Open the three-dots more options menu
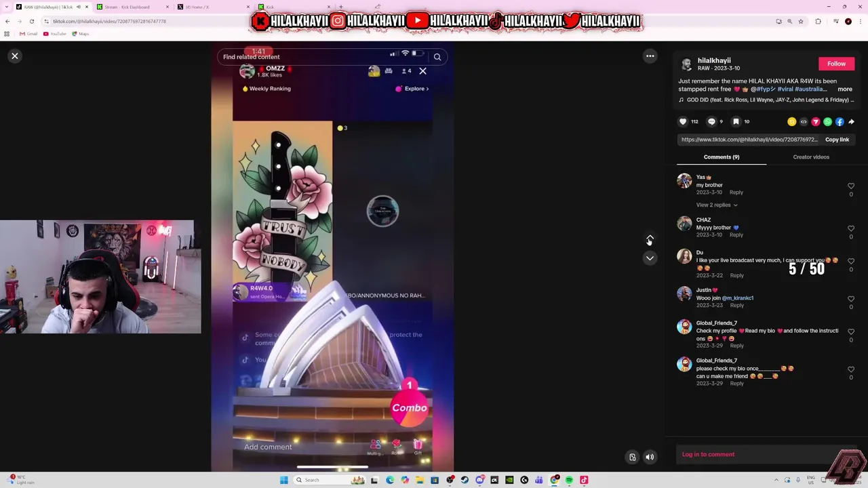This screenshot has width=868, height=488. pyautogui.click(x=650, y=56)
